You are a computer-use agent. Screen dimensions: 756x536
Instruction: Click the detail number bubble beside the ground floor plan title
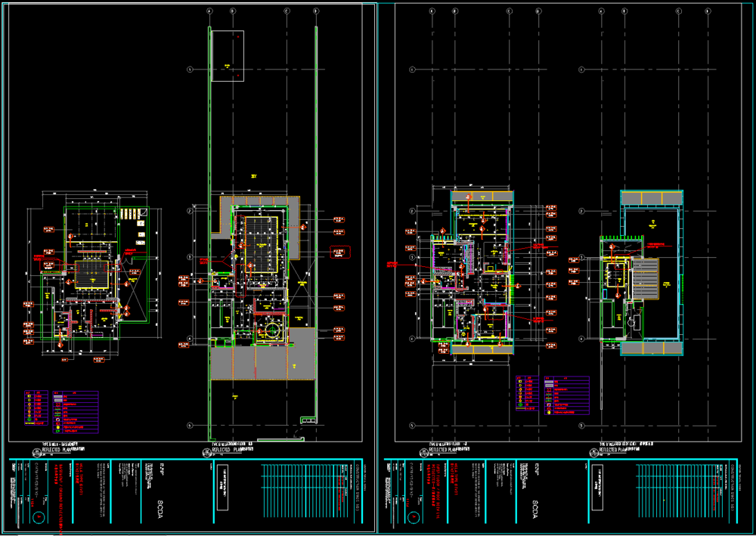pos(206,452)
